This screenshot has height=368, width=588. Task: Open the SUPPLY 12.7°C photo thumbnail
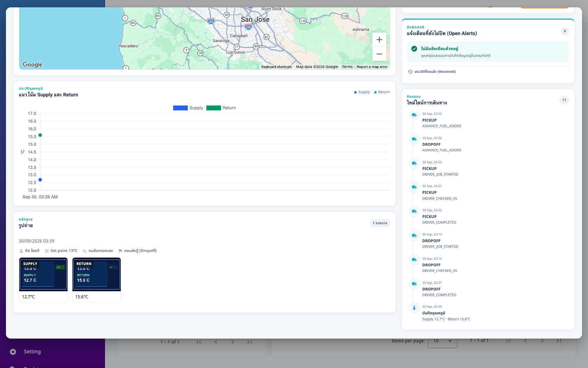click(x=43, y=274)
